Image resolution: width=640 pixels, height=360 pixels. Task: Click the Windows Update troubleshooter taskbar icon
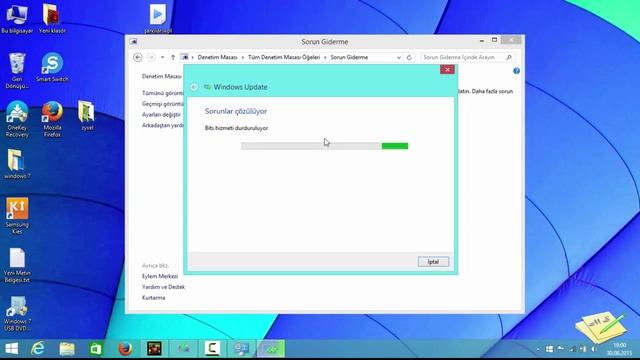pyautogui.click(x=271, y=349)
